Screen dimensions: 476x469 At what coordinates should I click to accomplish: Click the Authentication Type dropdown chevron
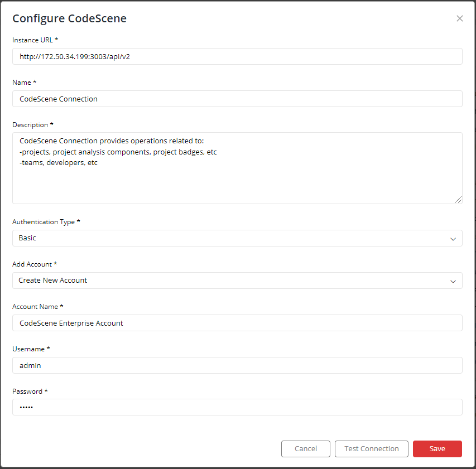[453, 238]
